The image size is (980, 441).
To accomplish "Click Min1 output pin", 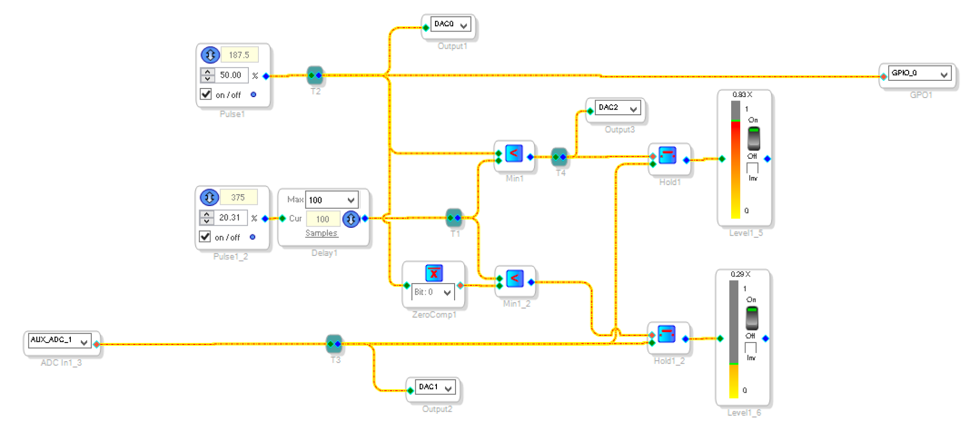I will [x=530, y=157].
